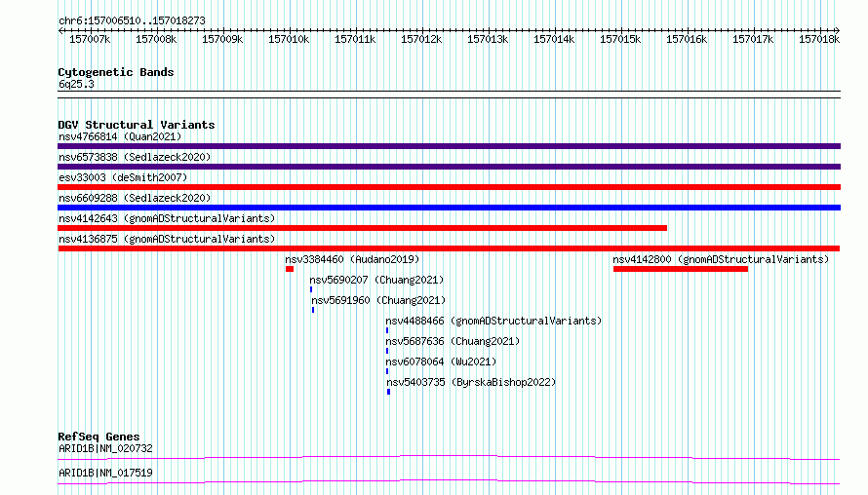868x495 pixels.
Task: Click the 157015k ruler tick label
Action: (620, 39)
